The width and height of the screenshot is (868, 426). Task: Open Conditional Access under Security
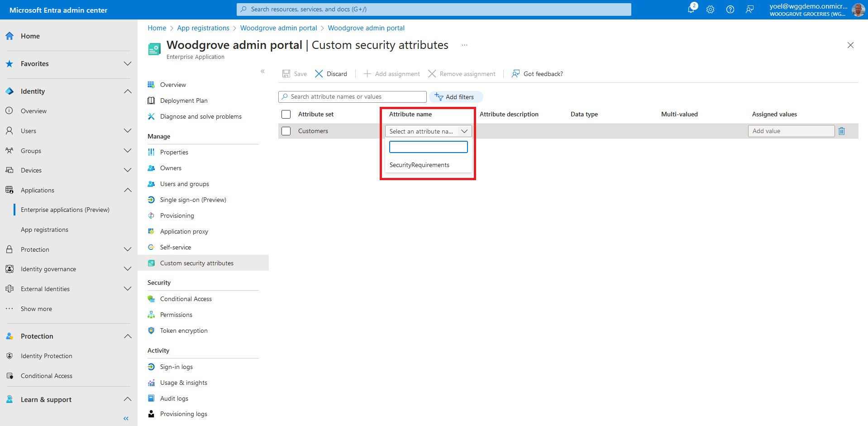[x=186, y=299]
